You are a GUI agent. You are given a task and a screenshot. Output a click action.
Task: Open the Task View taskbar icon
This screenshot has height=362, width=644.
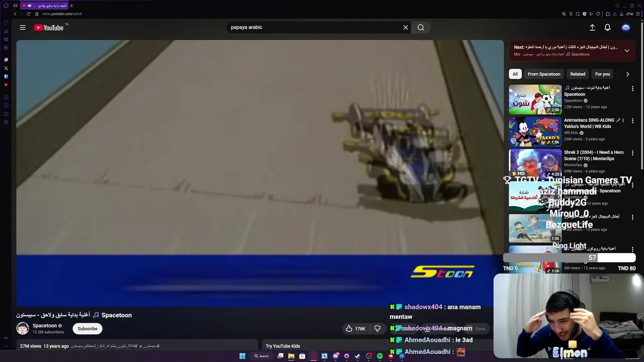coord(280,356)
